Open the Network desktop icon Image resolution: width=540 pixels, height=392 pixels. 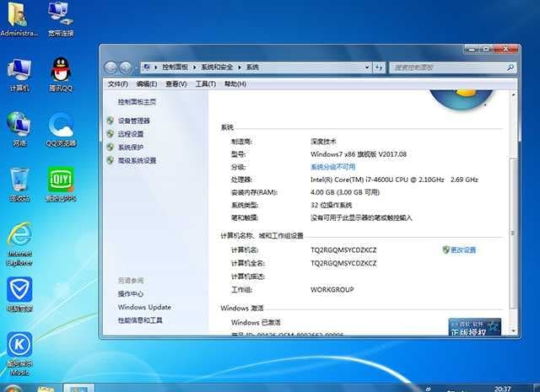coord(19,130)
